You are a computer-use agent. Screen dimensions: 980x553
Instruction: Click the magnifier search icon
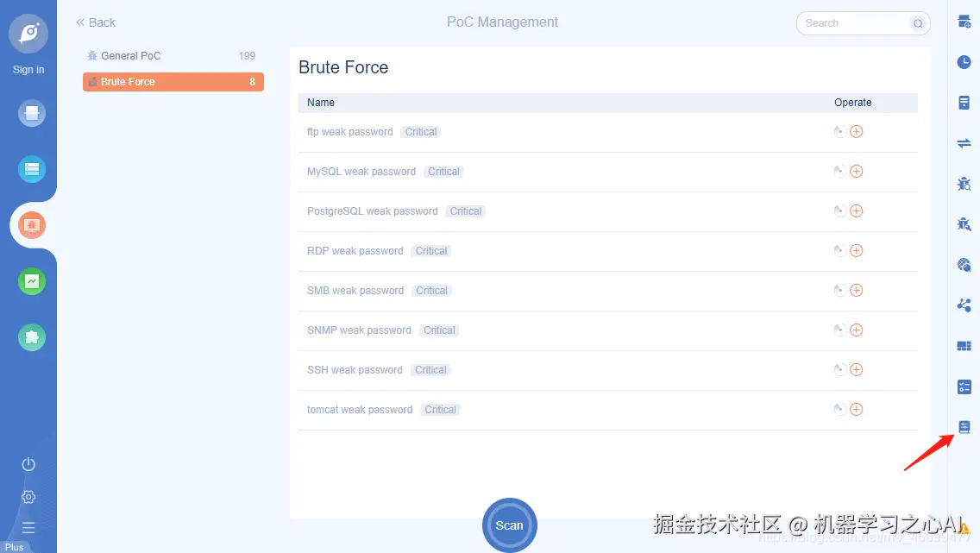(918, 24)
